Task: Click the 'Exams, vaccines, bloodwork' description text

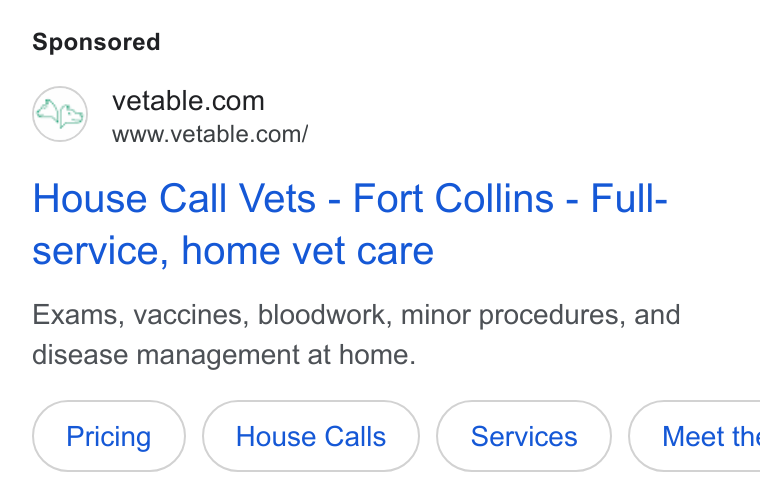Action: pyautogui.click(x=212, y=315)
